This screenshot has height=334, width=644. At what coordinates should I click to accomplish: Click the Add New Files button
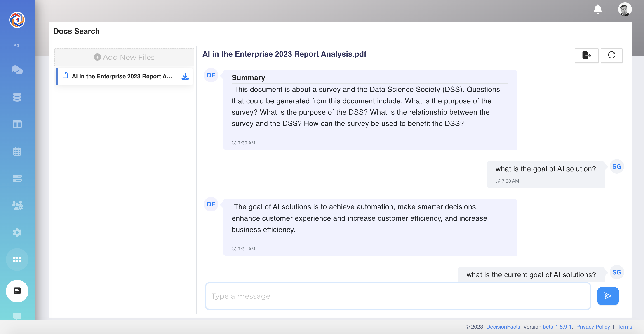pyautogui.click(x=124, y=57)
